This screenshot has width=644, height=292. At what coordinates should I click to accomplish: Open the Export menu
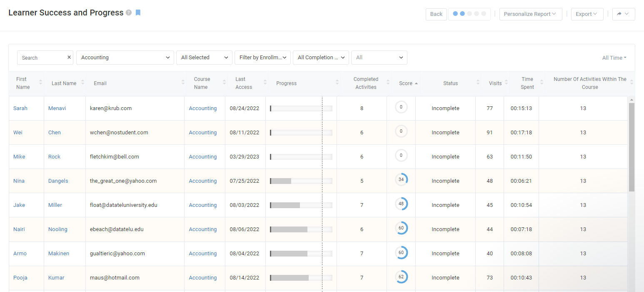(x=587, y=14)
